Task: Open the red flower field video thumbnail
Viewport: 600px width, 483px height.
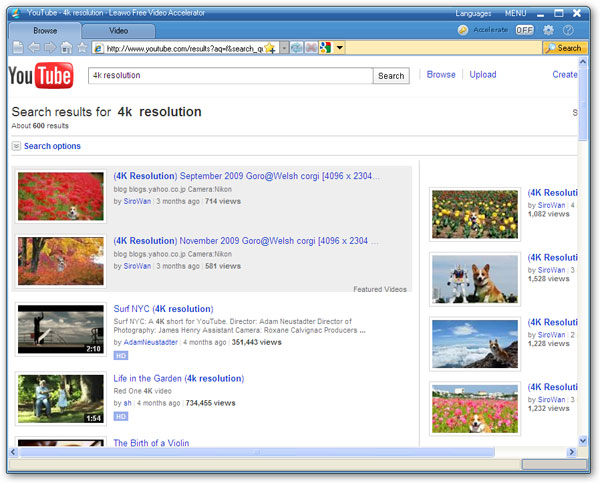Action: pyautogui.click(x=60, y=196)
